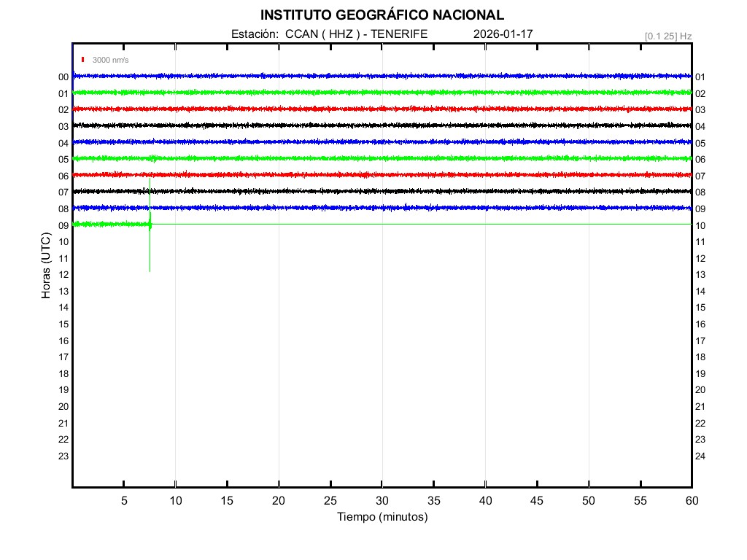Click the Horas (UTC) axis label
The height and width of the screenshot is (560, 747).
click(x=46, y=265)
